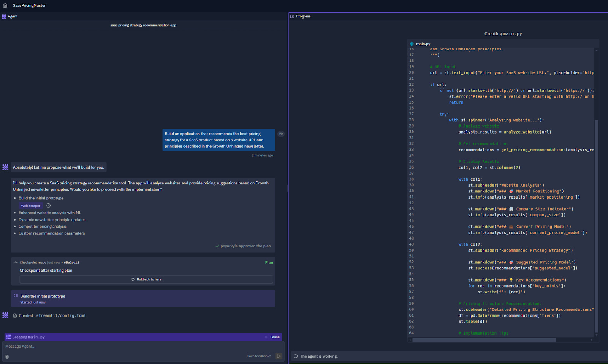Click the paperclip attachment icon
Image resolution: width=608 pixels, height=364 pixels.
pyautogui.click(x=7, y=356)
